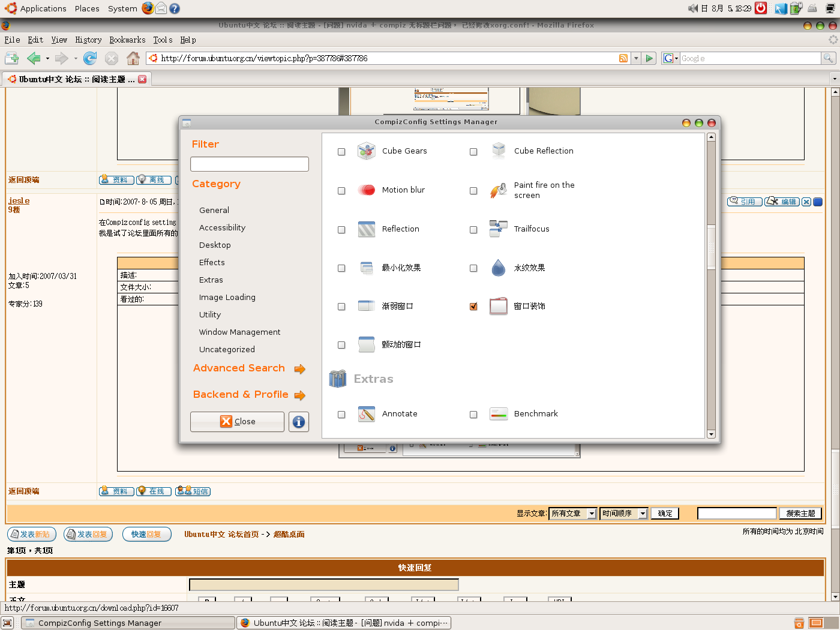This screenshot has height=630, width=840.
Task: Enable the Trailfocus checkbox
Action: tap(473, 230)
